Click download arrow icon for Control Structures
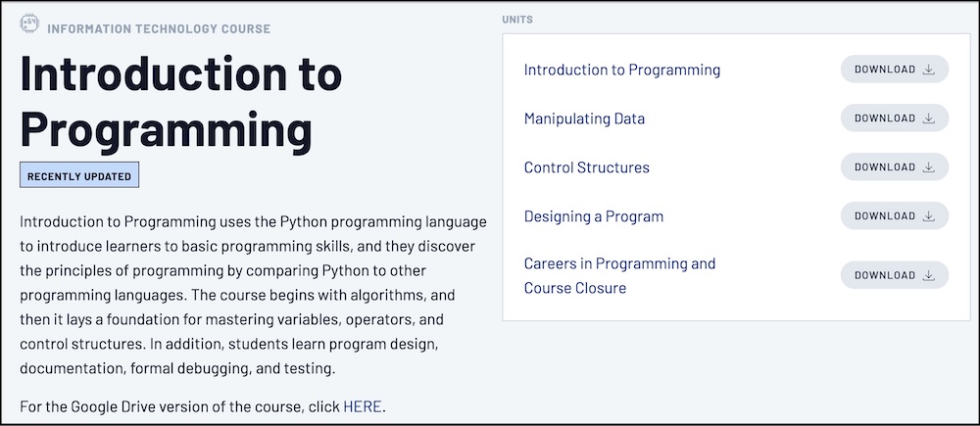The height and width of the screenshot is (426, 980). pos(929,167)
